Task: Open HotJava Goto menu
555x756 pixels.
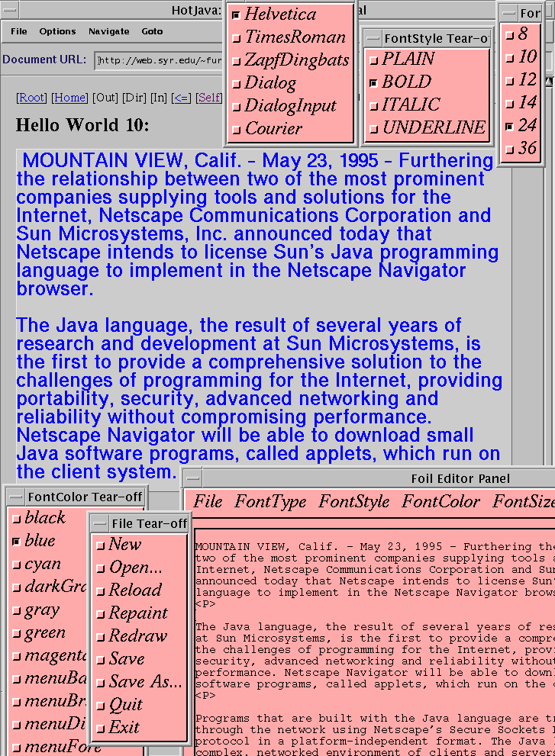Action: point(152,31)
